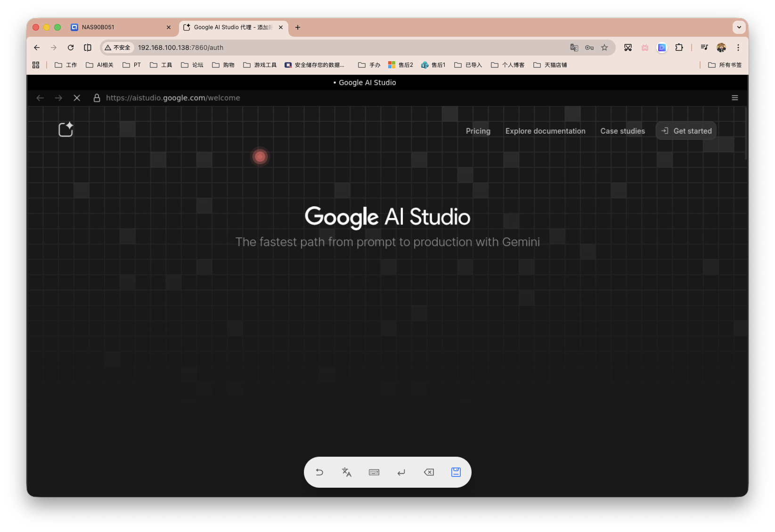Open Chrome's three-dot menu

click(738, 48)
